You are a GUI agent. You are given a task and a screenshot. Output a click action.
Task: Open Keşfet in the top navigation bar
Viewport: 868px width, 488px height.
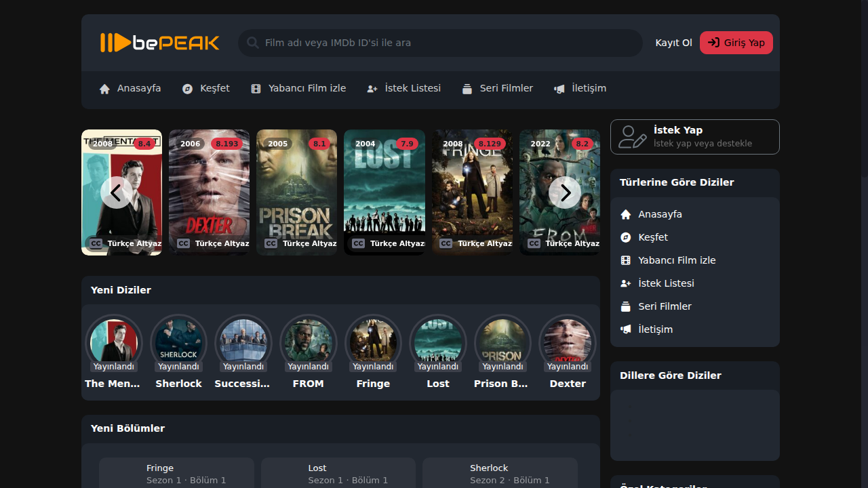[x=206, y=89]
